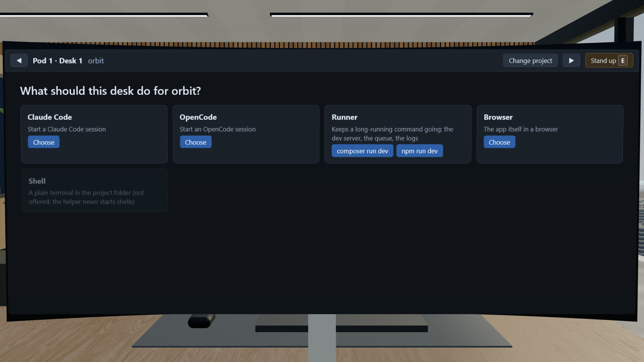Viewport: 644px width, 362px height.
Task: Click the Pod 1 · Desk 1 label
Action: click(57, 61)
